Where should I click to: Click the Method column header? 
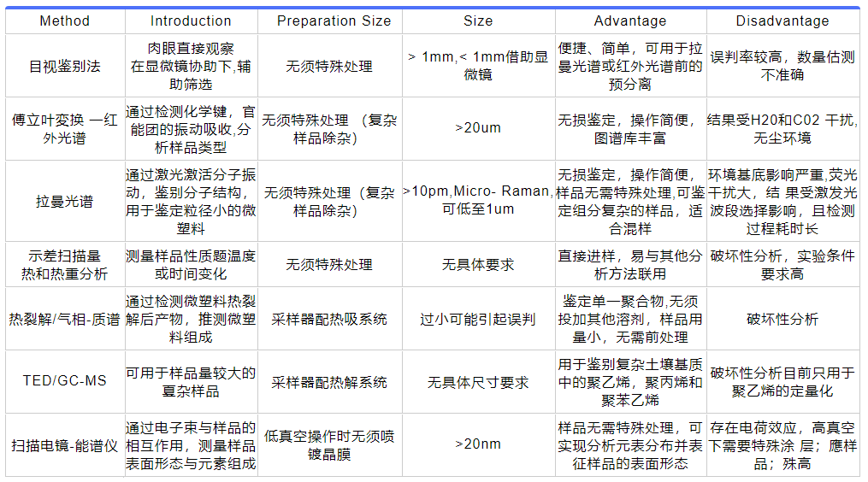coord(64,21)
